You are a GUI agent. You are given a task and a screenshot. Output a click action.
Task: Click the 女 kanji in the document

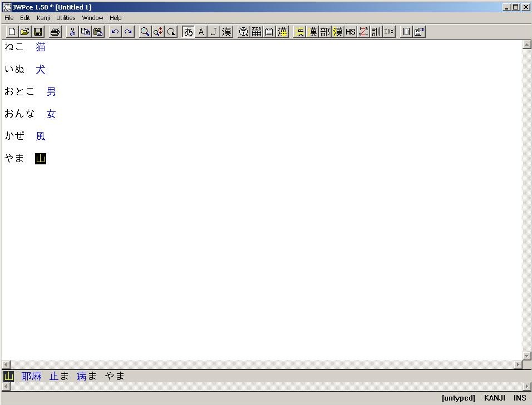[51, 114]
